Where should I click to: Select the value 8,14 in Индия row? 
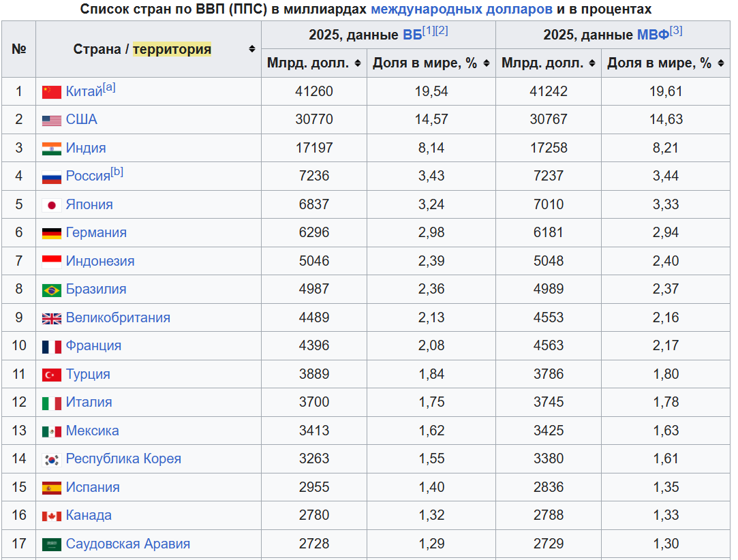pos(431,148)
